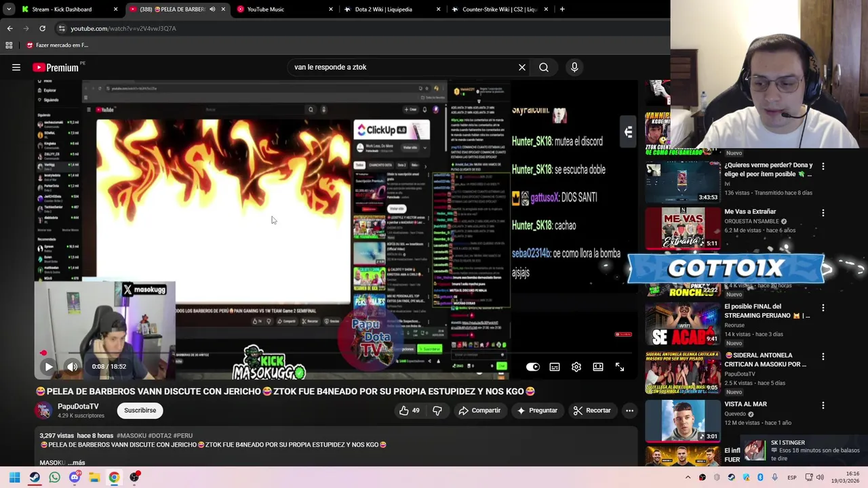Toggle autoplay switch in player
Image resolution: width=868 pixels, height=488 pixels.
click(x=533, y=367)
